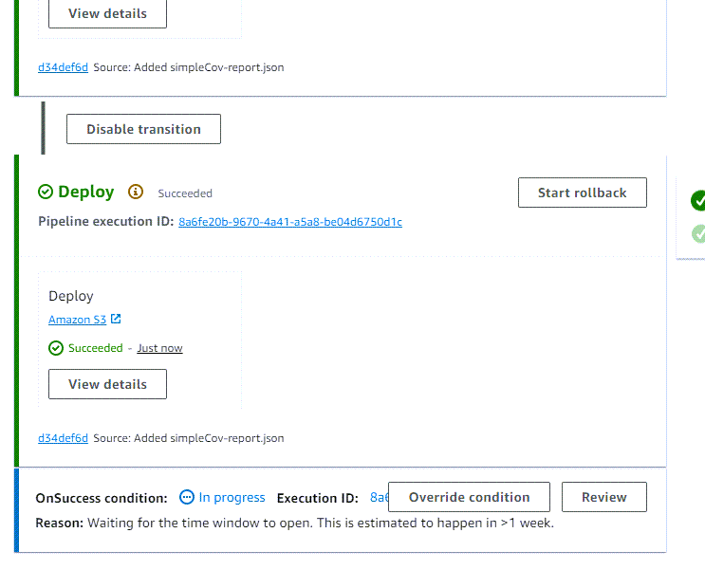Click the In progress status icon

(x=187, y=497)
